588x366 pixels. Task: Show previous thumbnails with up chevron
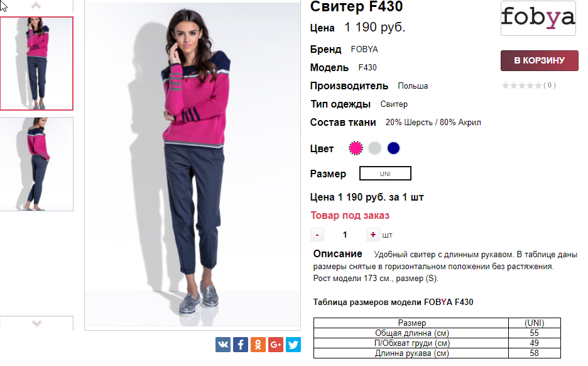pyautogui.click(x=36, y=5)
